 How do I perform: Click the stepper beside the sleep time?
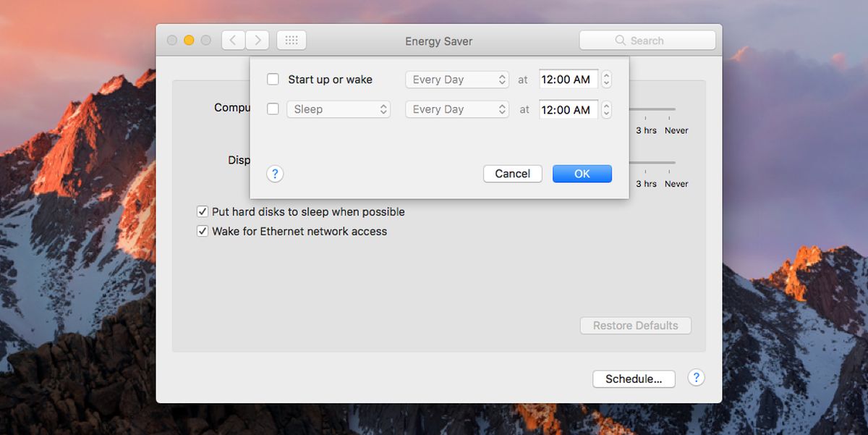point(606,109)
